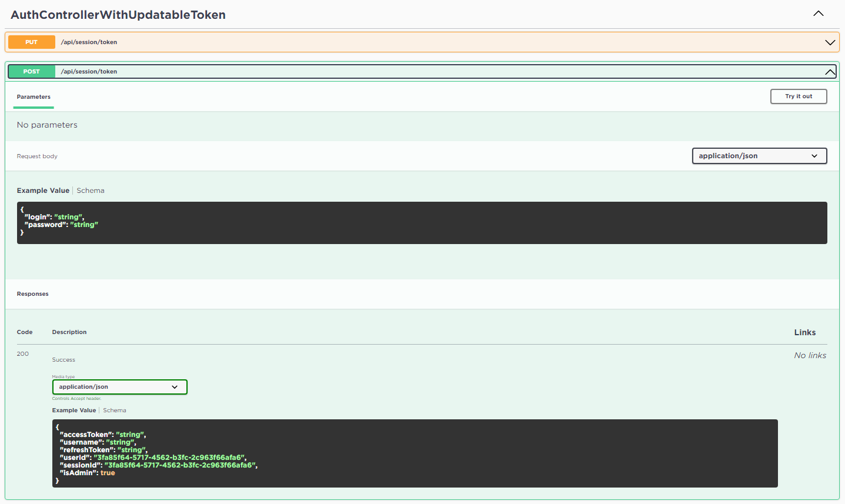Click the 200 response code

click(x=23, y=354)
